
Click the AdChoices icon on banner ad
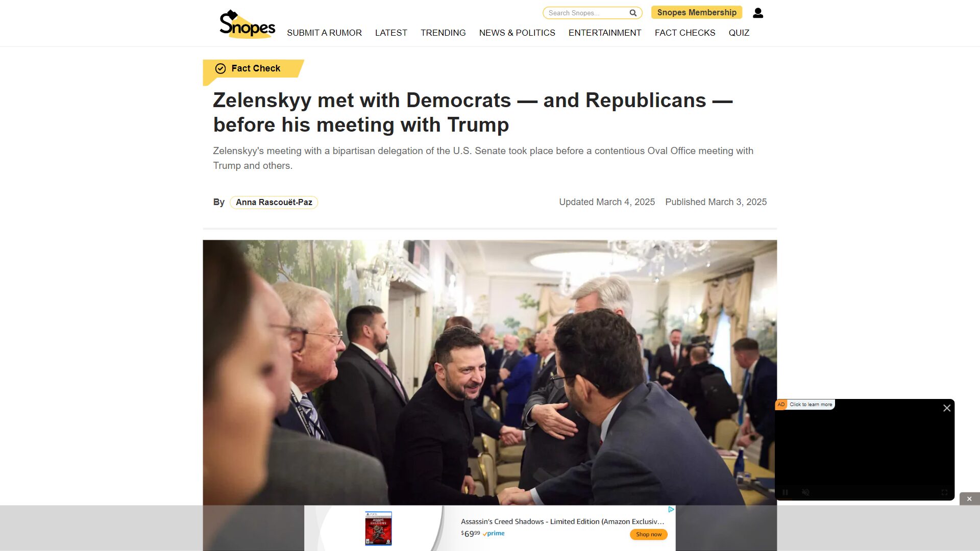click(671, 509)
